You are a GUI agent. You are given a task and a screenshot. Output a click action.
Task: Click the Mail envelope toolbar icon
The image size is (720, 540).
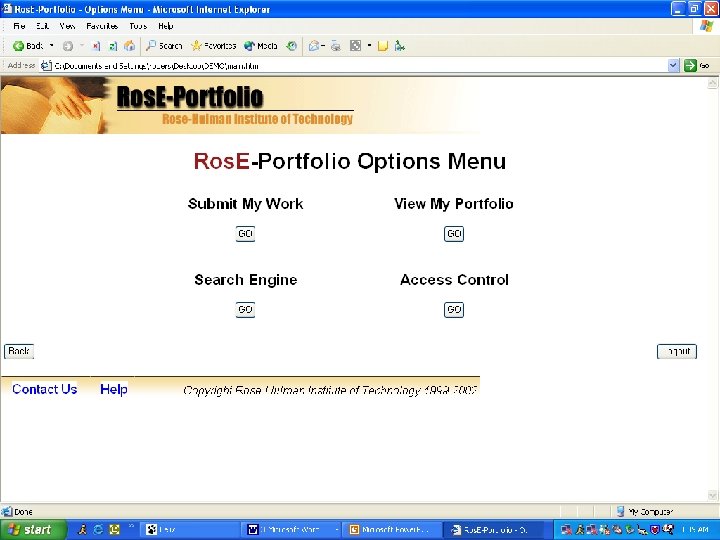[x=314, y=46]
